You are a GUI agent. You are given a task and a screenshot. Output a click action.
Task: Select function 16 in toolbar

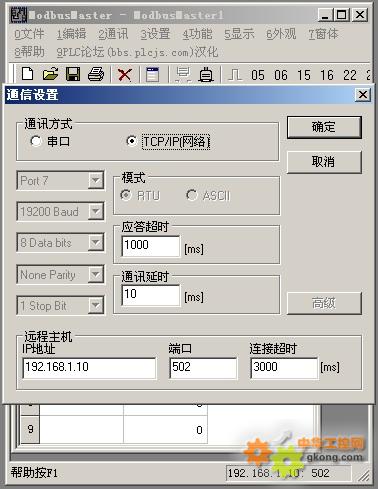[327, 75]
